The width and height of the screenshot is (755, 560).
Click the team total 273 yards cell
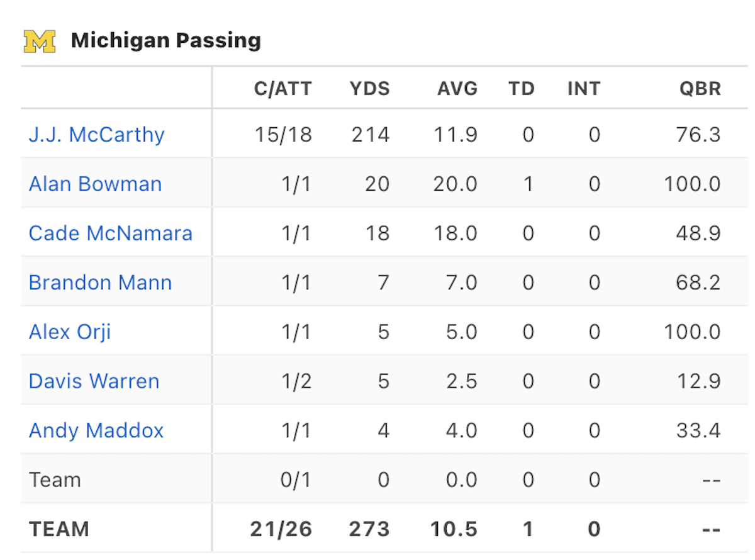(370, 529)
